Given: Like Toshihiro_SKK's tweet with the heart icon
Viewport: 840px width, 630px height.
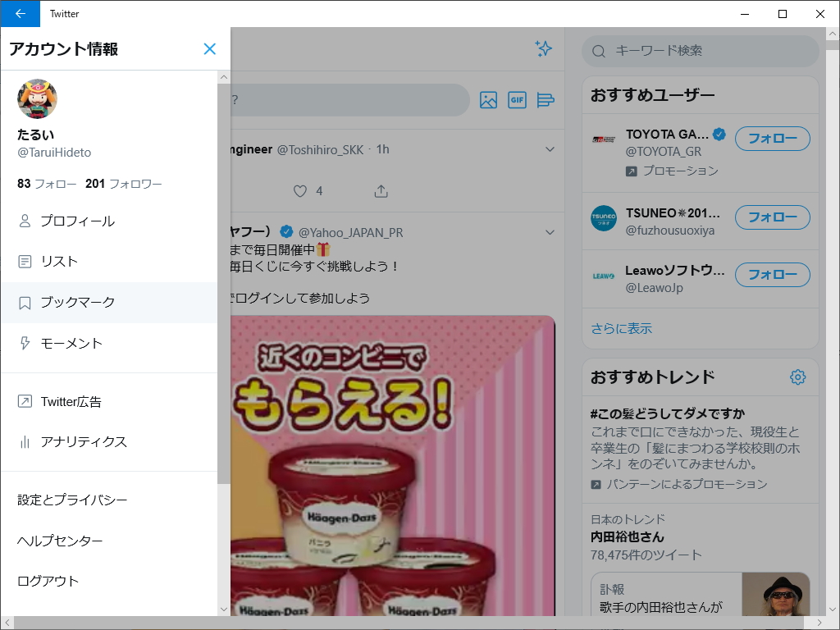Looking at the screenshot, I should 300,190.
